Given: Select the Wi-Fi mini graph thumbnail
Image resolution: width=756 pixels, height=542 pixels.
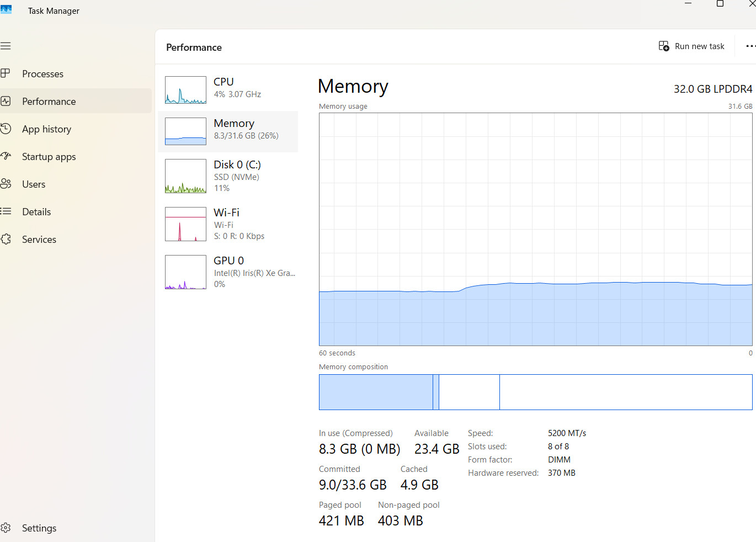Looking at the screenshot, I should coord(185,224).
